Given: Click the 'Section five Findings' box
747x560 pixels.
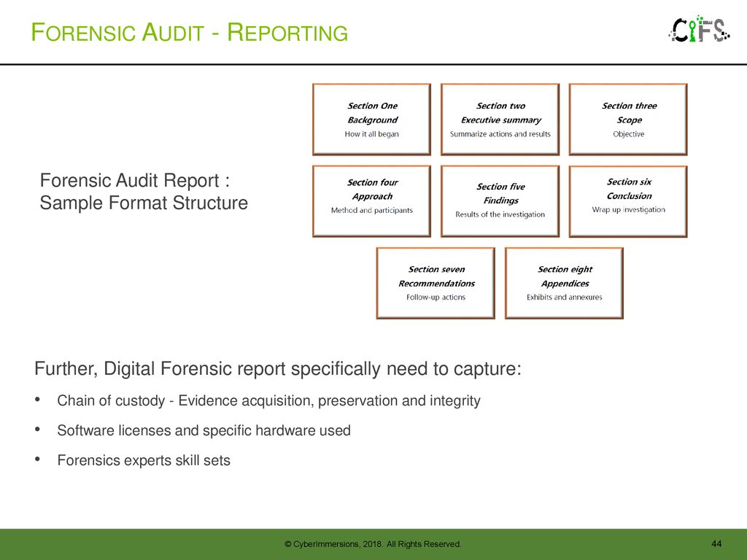Looking at the screenshot, I should tap(500, 201).
